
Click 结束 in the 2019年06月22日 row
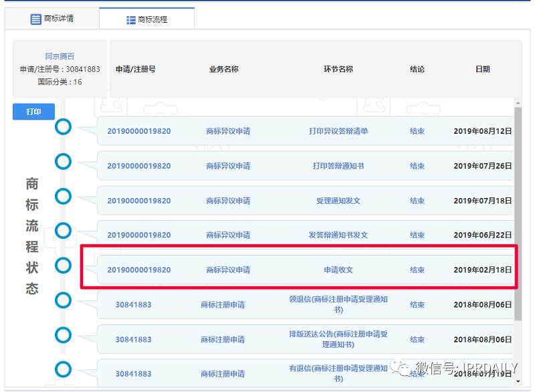417,235
